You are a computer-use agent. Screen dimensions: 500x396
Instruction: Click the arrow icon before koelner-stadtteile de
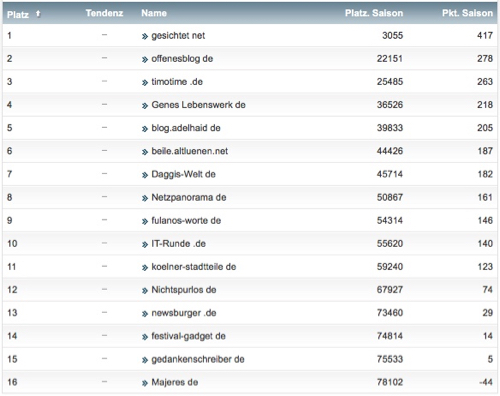[145, 268]
